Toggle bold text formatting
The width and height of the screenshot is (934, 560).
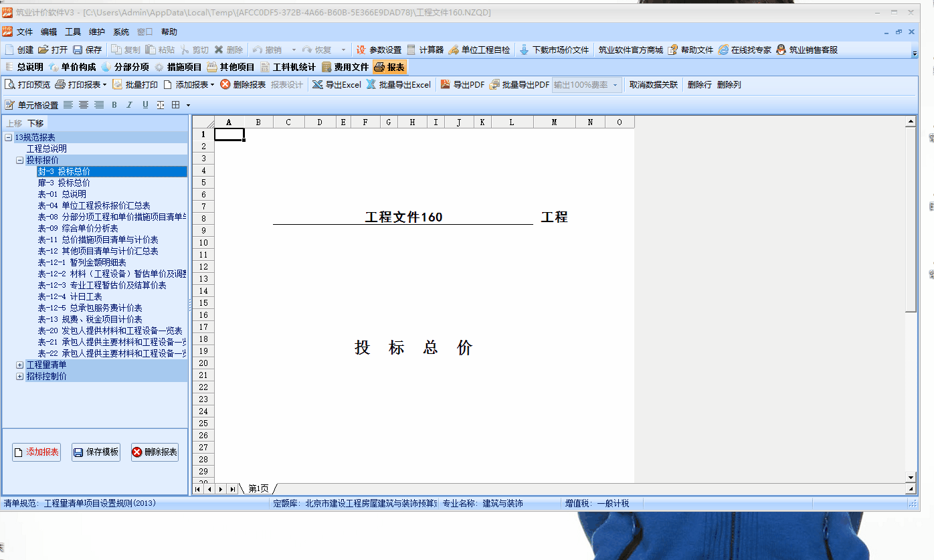[x=114, y=105]
